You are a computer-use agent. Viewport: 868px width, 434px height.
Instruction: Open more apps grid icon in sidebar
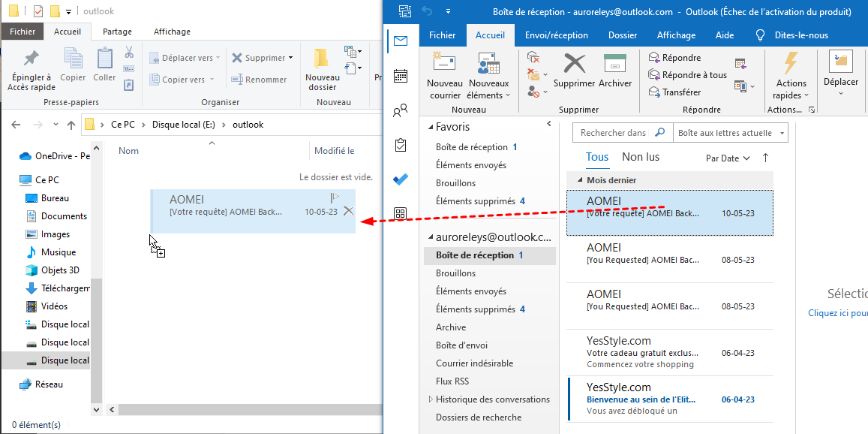pyautogui.click(x=400, y=213)
